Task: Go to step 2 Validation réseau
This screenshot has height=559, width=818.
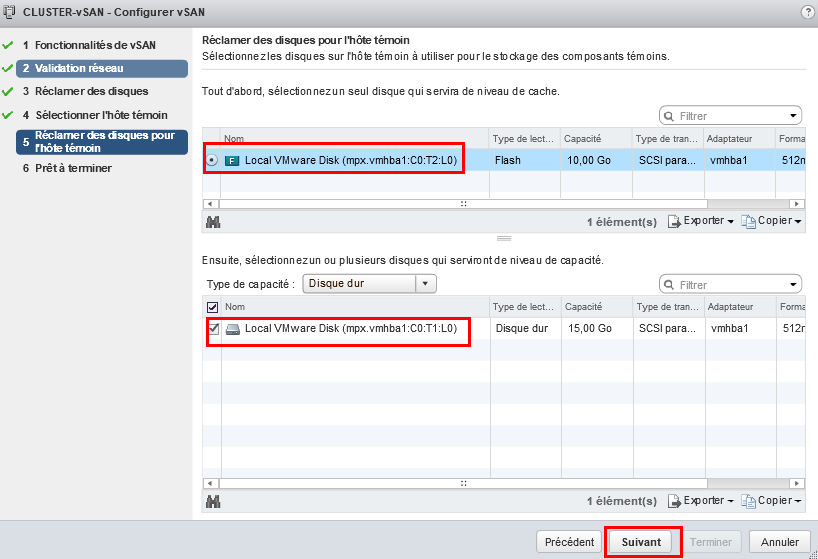Action: 102,69
